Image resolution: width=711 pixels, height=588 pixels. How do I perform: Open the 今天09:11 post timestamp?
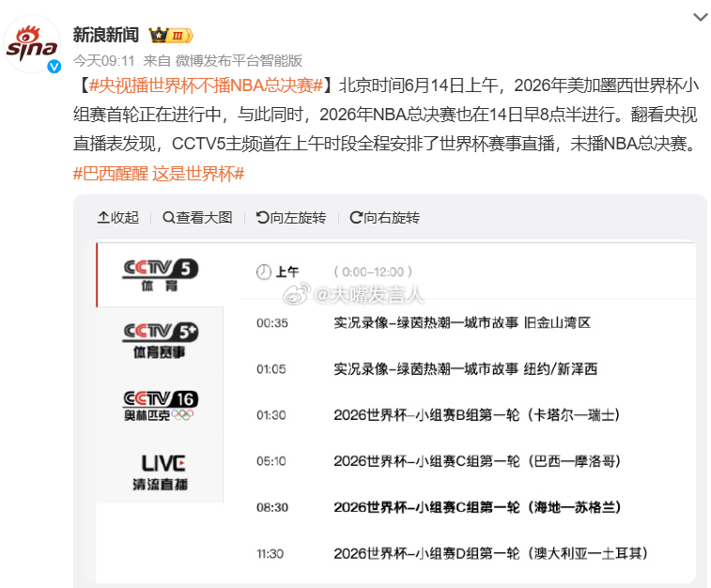click(x=104, y=60)
